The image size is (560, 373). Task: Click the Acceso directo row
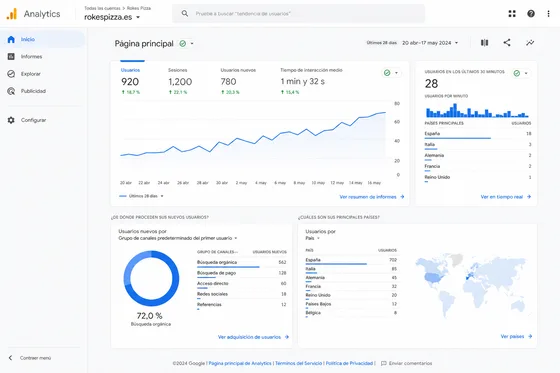click(x=242, y=284)
